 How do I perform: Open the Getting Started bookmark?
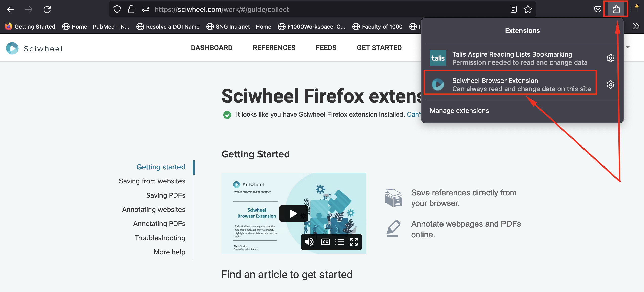click(30, 26)
